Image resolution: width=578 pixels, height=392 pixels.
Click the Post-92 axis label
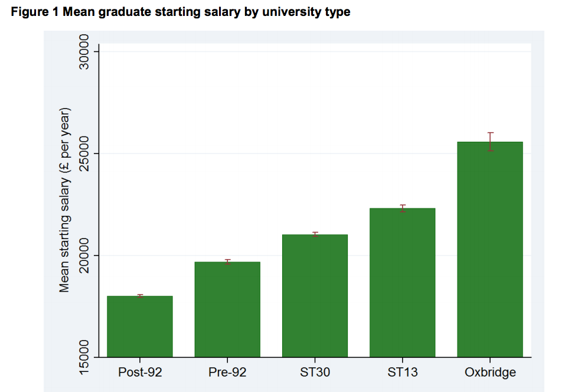coord(140,372)
